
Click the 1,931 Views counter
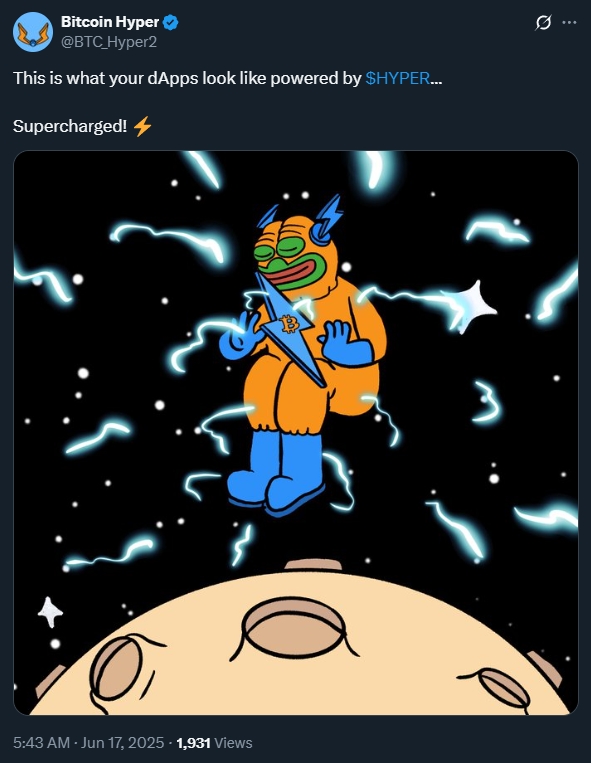[214, 743]
